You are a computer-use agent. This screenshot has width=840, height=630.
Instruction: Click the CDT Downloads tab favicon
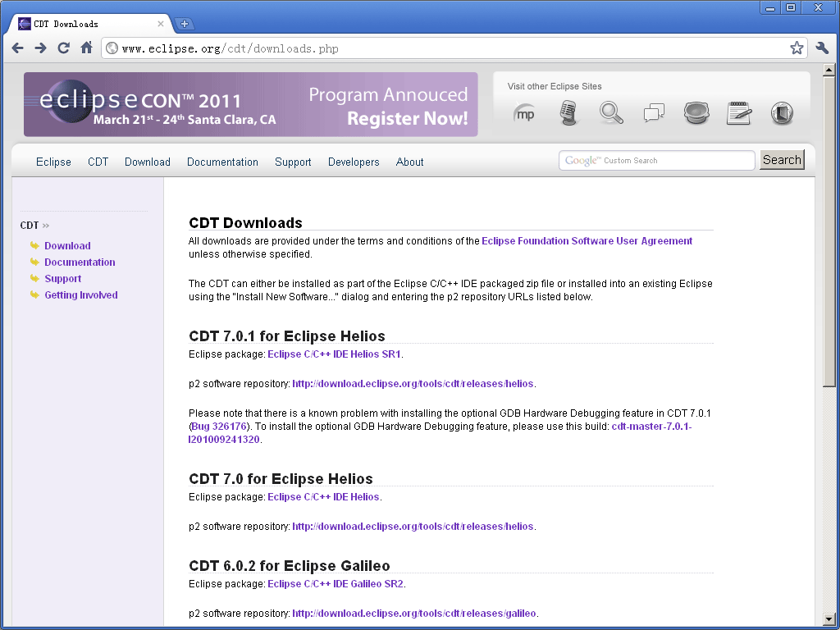[24, 24]
